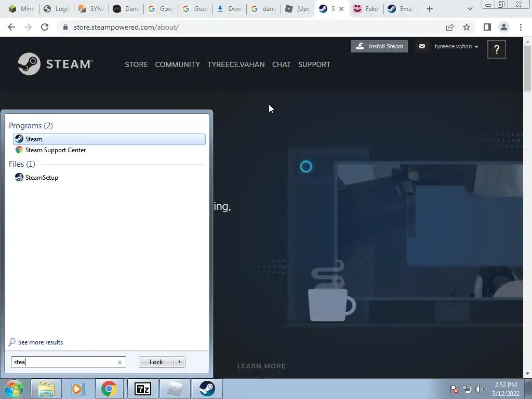532x399 pixels.
Task: Open the volume speaker tray icon
Action: click(480, 389)
